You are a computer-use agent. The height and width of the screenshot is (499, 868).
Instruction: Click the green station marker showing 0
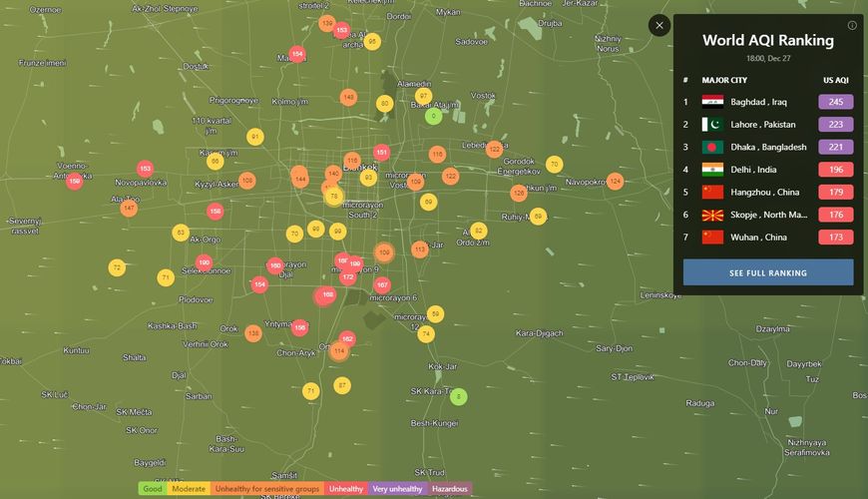[432, 116]
